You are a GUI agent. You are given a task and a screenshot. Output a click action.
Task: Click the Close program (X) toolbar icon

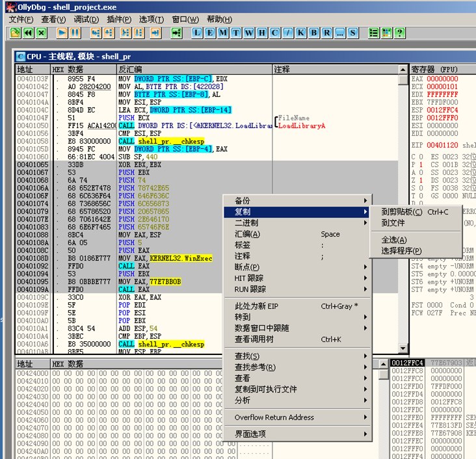[x=42, y=33]
